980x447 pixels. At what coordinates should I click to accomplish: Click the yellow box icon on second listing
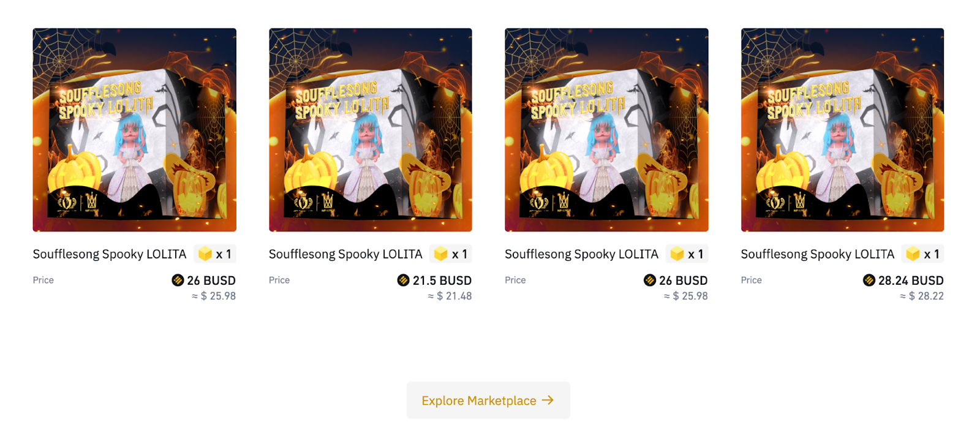[x=441, y=254]
